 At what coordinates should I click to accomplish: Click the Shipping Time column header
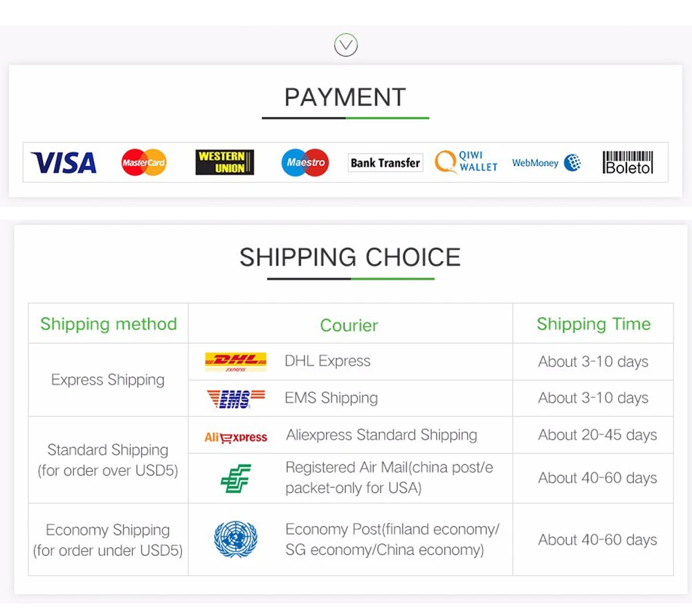click(x=594, y=325)
